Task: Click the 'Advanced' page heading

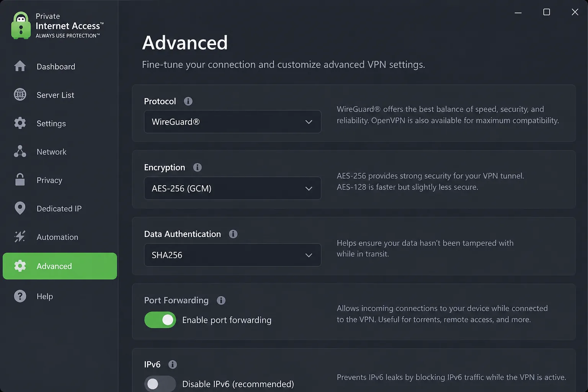Action: coord(185,42)
